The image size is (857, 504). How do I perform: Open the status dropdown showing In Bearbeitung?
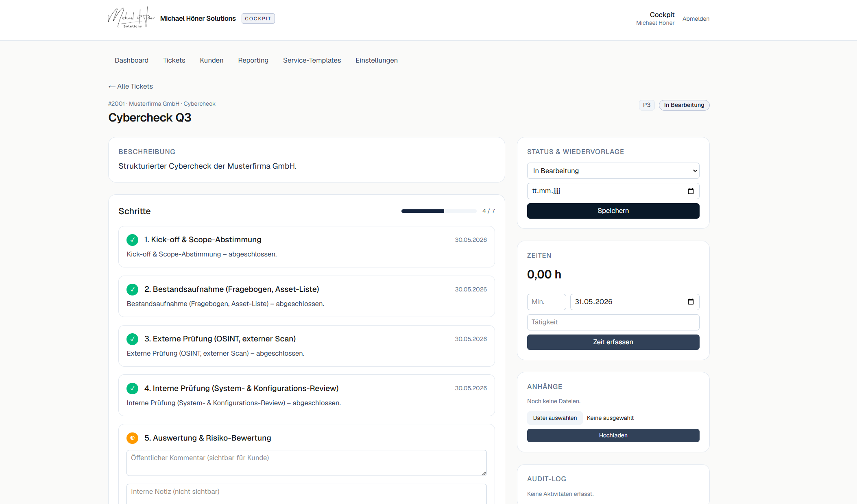click(x=613, y=171)
